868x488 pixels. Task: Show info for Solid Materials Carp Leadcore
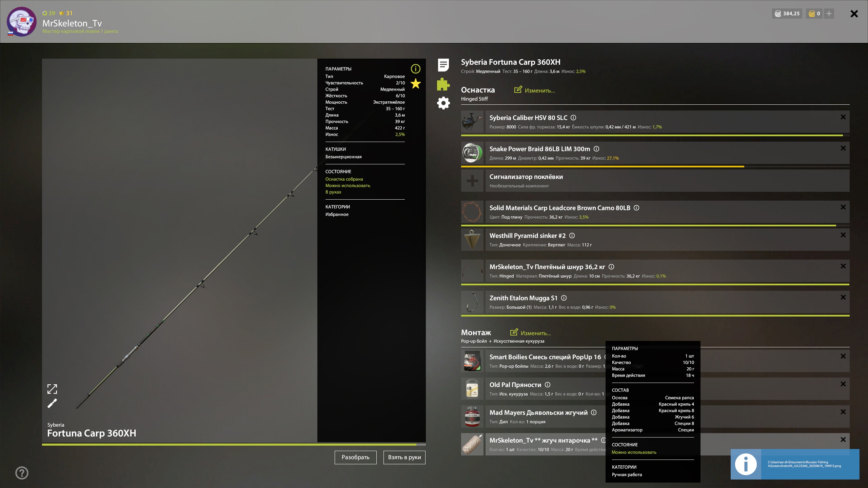[636, 208]
